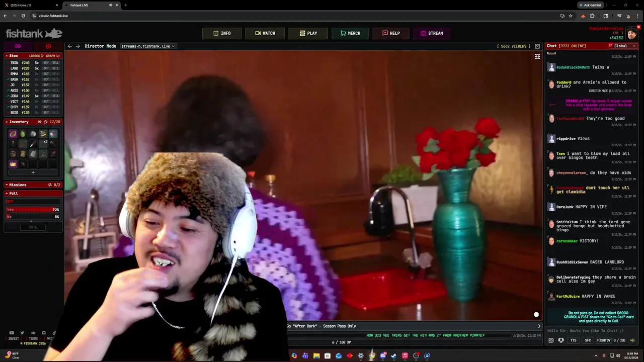Click the fishtank logo
Screen dimensions: 644x362
click(x=34, y=34)
